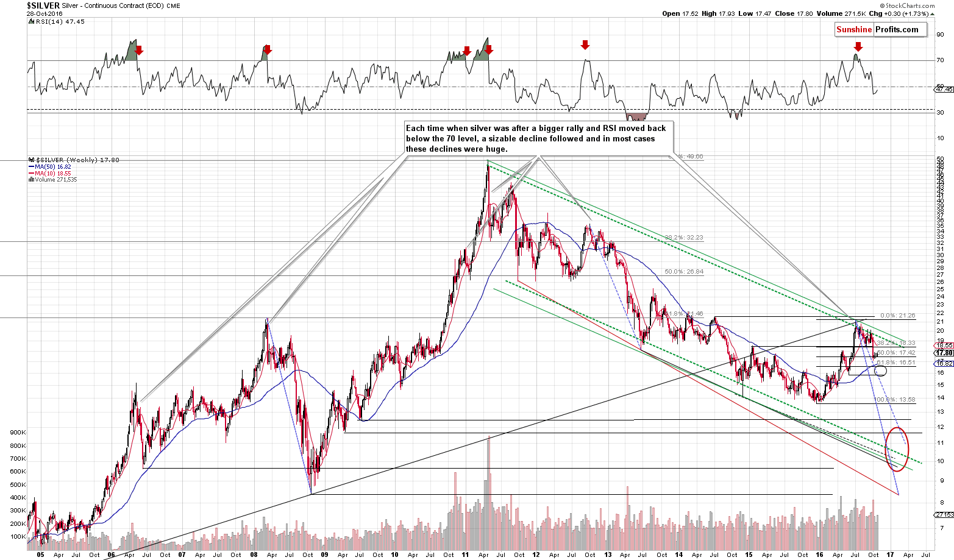Click the price axis label 7
This screenshot has width=954, height=560.
click(x=942, y=528)
